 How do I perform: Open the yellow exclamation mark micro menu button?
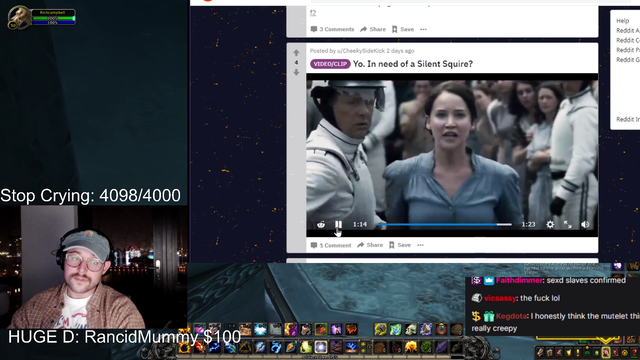(578, 352)
